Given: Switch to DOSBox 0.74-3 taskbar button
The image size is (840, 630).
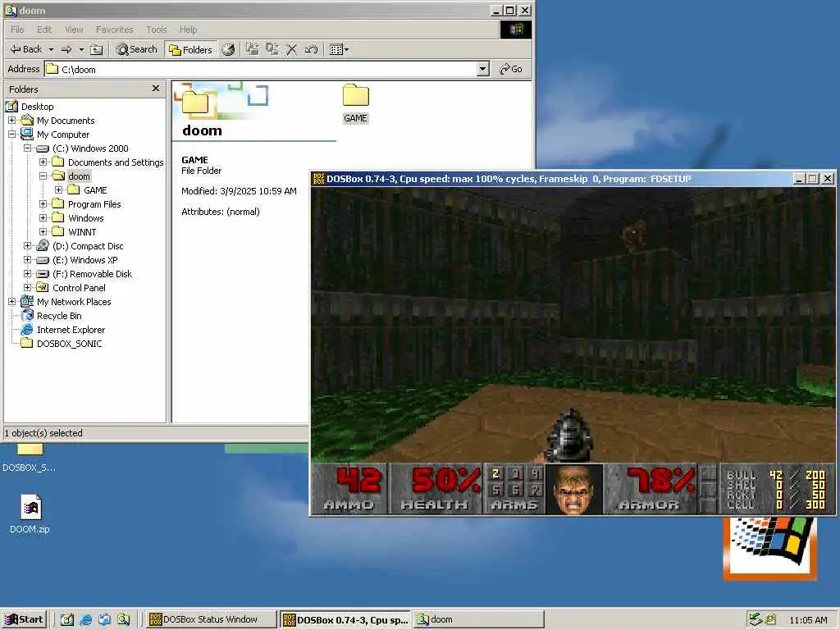Looking at the screenshot, I should 345,619.
